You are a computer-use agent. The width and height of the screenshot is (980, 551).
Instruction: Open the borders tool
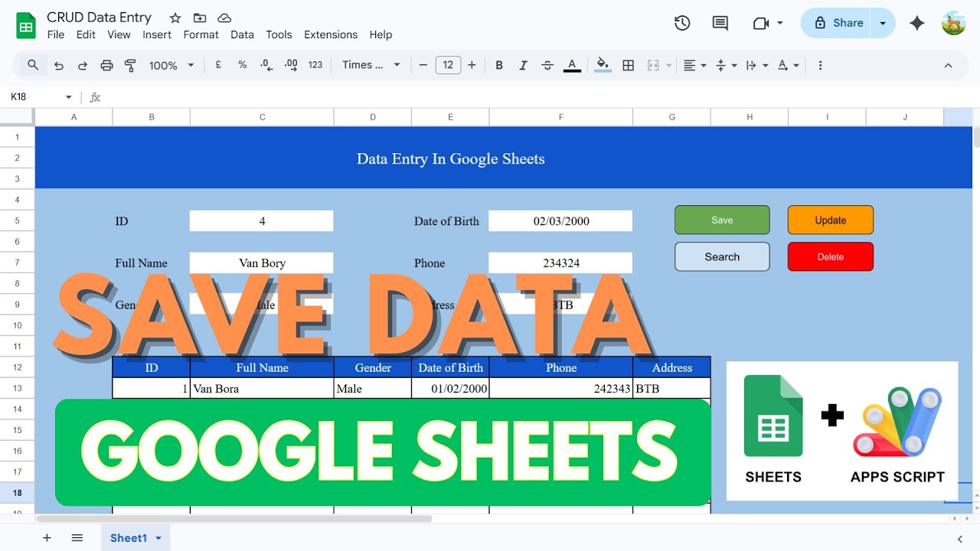(628, 66)
